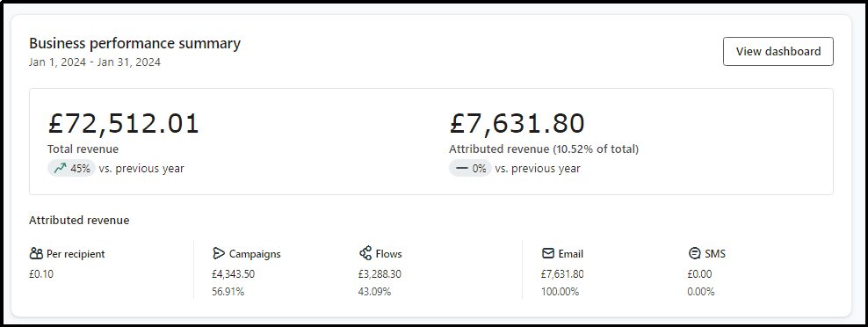The image size is (868, 327).
Task: Click the SMS chat bubble icon
Action: 694,253
